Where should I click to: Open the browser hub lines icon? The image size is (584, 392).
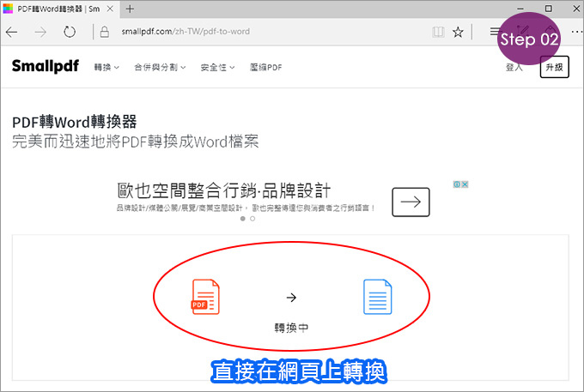pyautogui.click(x=494, y=32)
